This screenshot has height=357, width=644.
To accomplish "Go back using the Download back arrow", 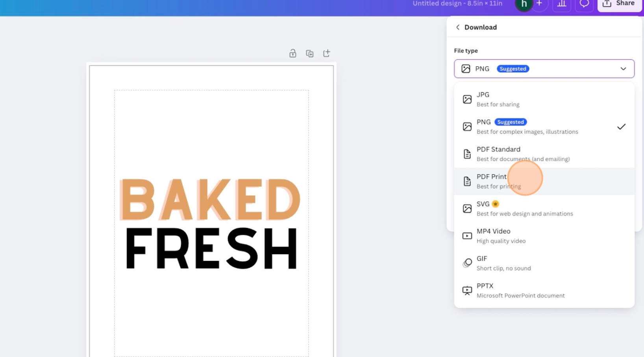I will click(458, 27).
